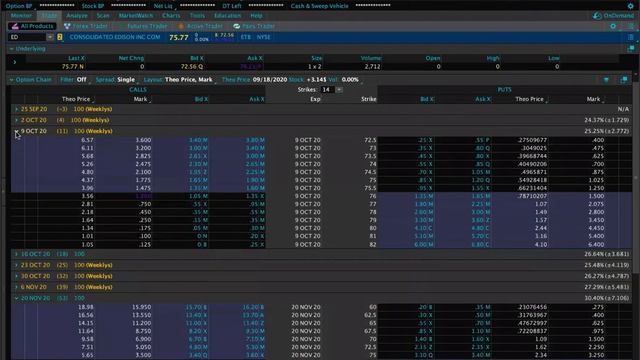This screenshot has height=360, width=640.
Task: Open the Layout Theo Price, Mark dropdown
Action: tap(189, 80)
